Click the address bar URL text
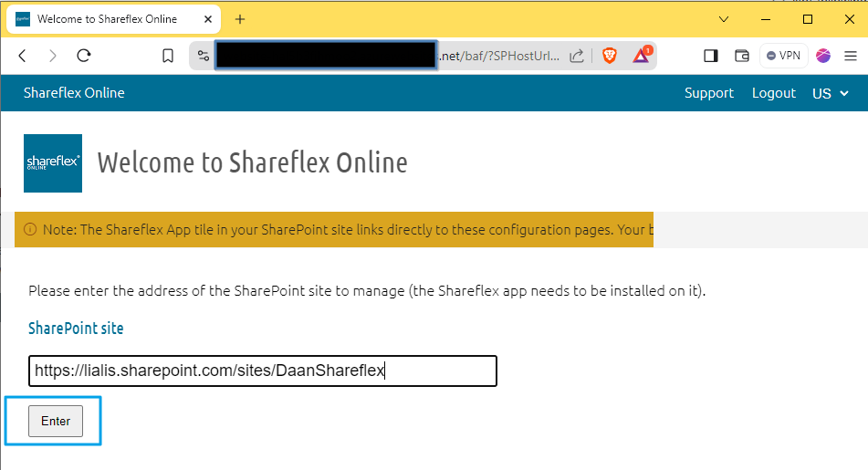Viewport: 868px width, 470px height. pyautogui.click(x=500, y=56)
